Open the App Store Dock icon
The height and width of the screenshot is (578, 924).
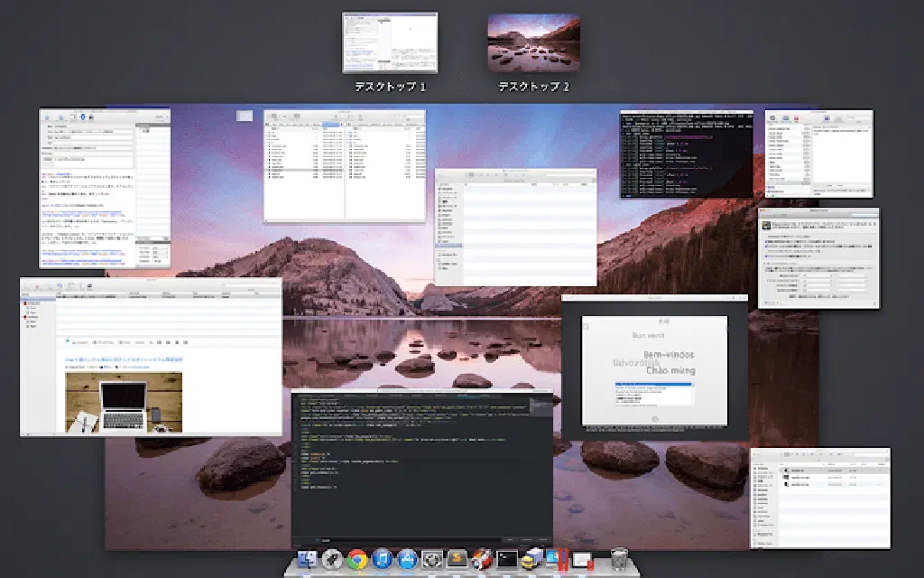407,561
